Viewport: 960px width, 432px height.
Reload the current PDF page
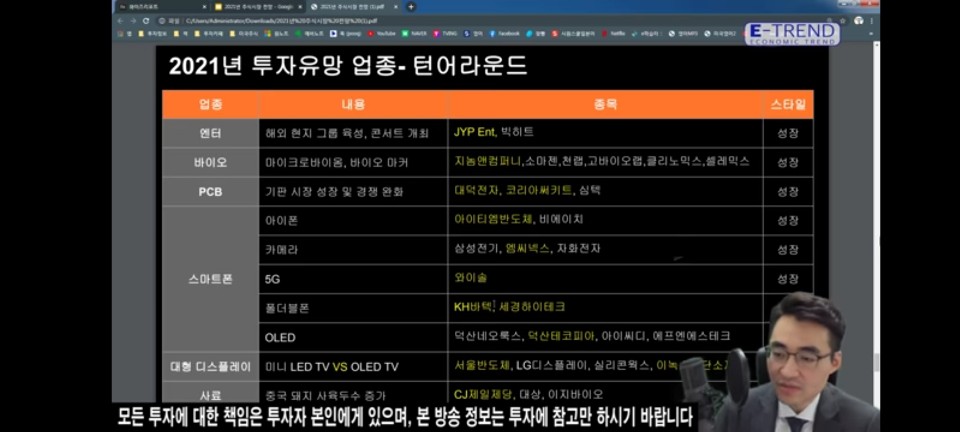(146, 20)
